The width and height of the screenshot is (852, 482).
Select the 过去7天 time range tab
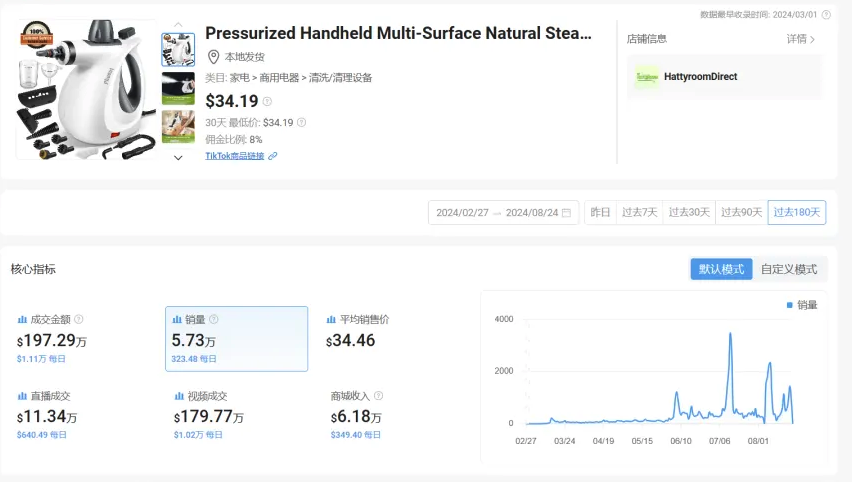point(640,212)
